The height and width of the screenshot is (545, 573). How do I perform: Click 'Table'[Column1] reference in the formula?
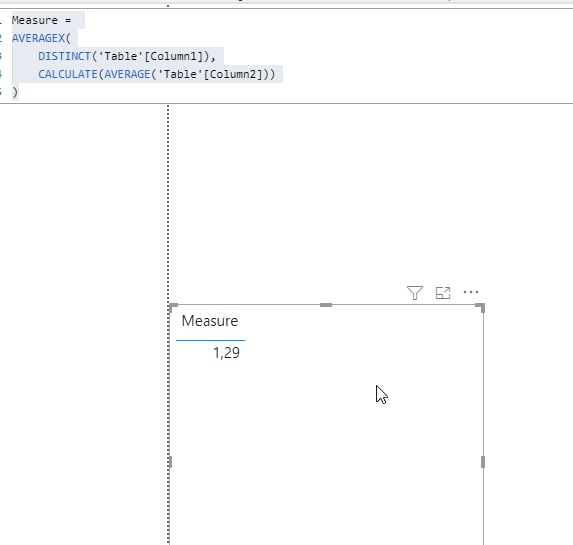(151, 56)
